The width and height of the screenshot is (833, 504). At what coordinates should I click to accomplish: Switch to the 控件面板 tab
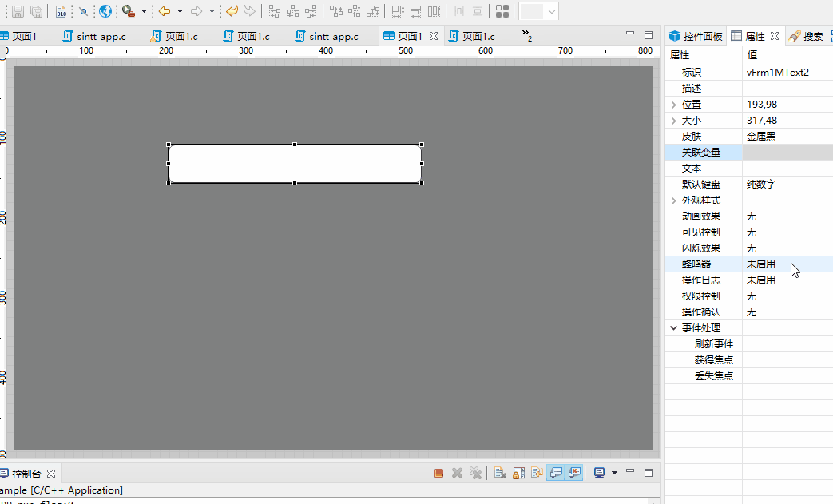tap(696, 36)
